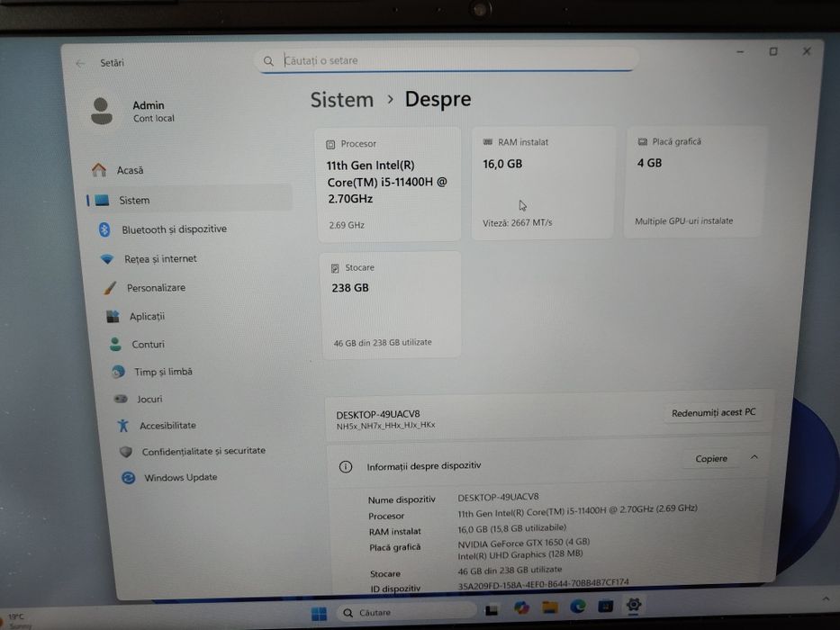This screenshot has width=840, height=630.
Task: Show hidden tray icons chevron
Action: point(826,598)
